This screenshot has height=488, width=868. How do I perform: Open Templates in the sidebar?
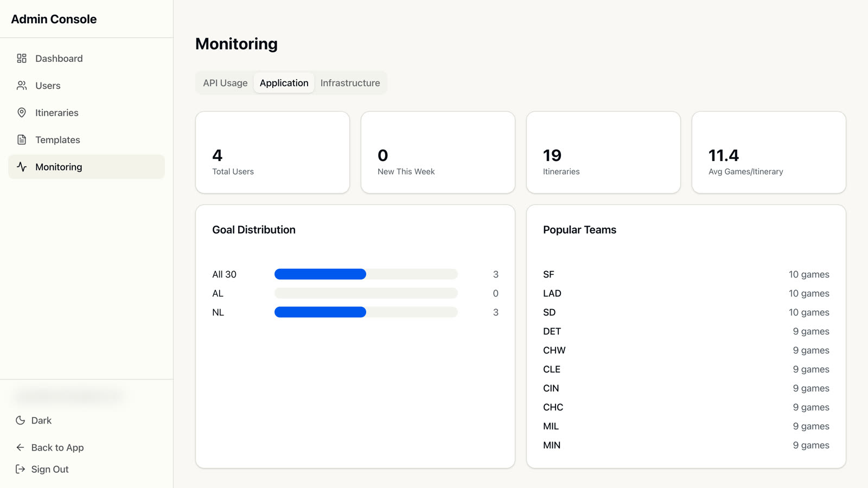(86, 140)
